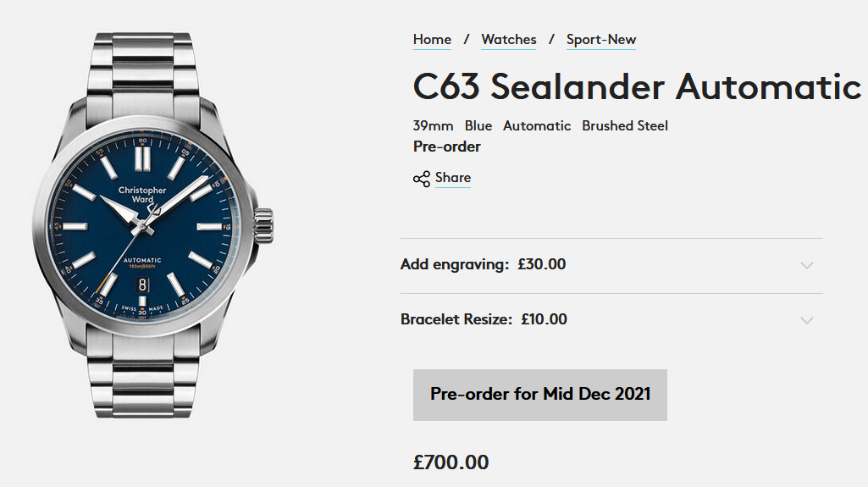The height and width of the screenshot is (487, 868).
Task: Click the Share link text
Action: [x=453, y=178]
